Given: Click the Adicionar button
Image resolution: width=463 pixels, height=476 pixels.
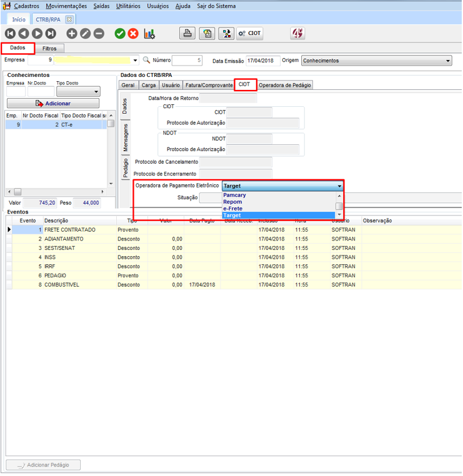Looking at the screenshot, I should point(53,104).
